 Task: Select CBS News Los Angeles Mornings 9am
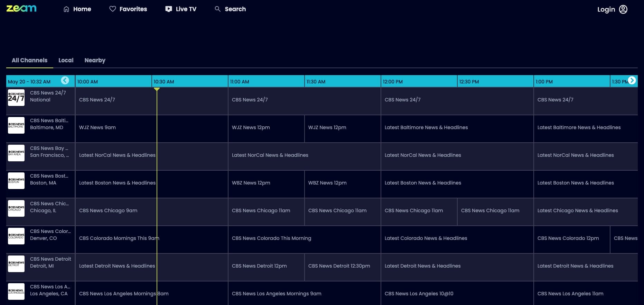coord(305,293)
